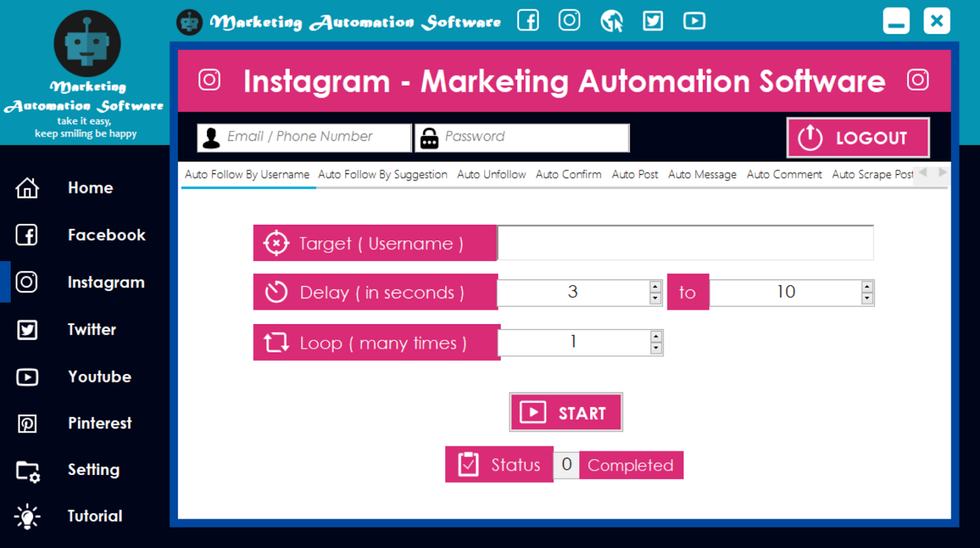980x548 pixels.
Task: Click the Completed status label
Action: (631, 465)
